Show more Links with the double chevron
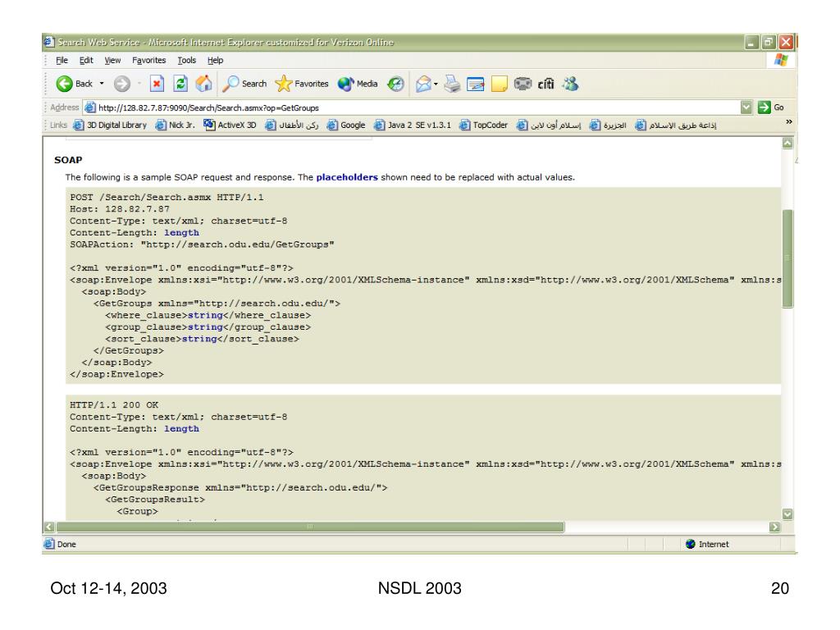Image resolution: width=840 pixels, height=630 pixels. pyautogui.click(x=788, y=122)
